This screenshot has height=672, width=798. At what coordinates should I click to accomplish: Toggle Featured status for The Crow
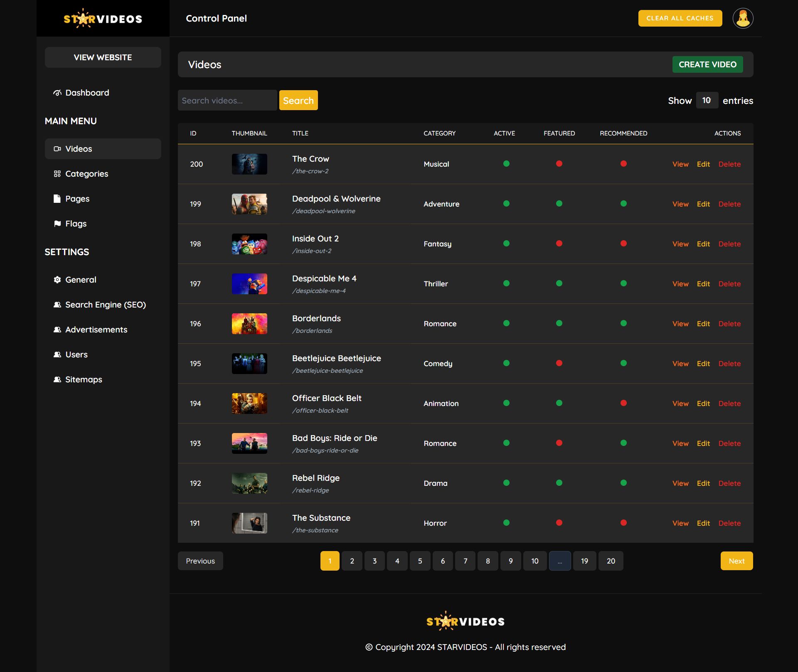(x=559, y=164)
